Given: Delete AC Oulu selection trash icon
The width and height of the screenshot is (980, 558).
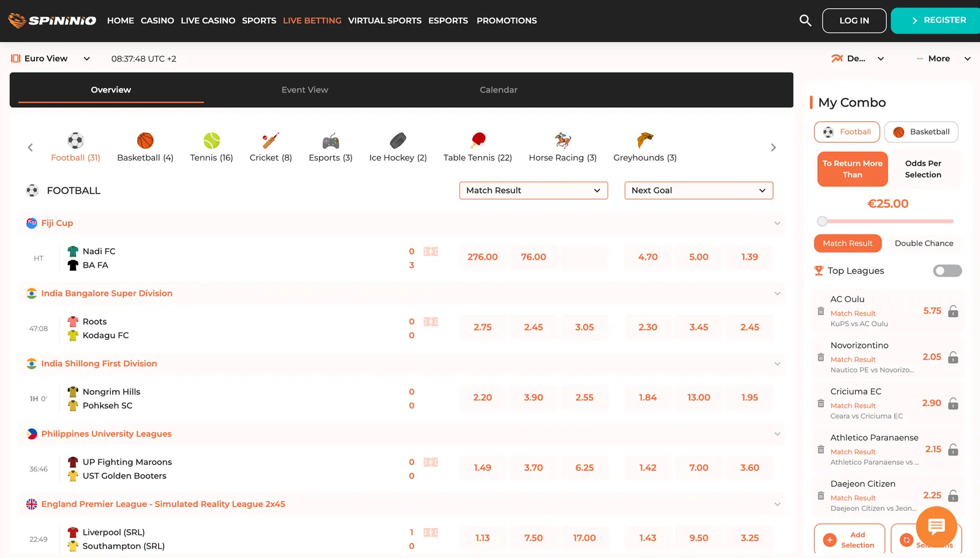Looking at the screenshot, I should coord(821,311).
